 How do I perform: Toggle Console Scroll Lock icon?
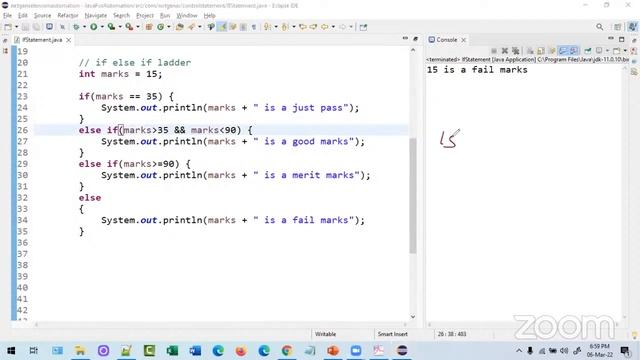541,51
